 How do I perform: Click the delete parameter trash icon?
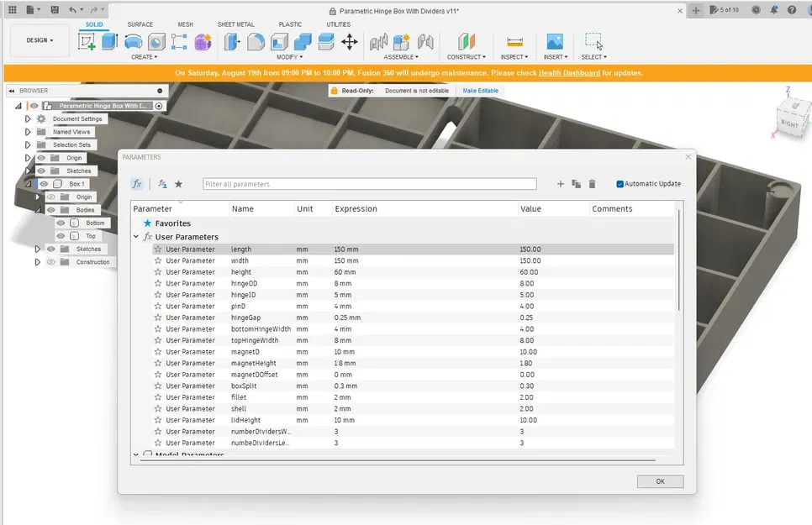pyautogui.click(x=592, y=184)
